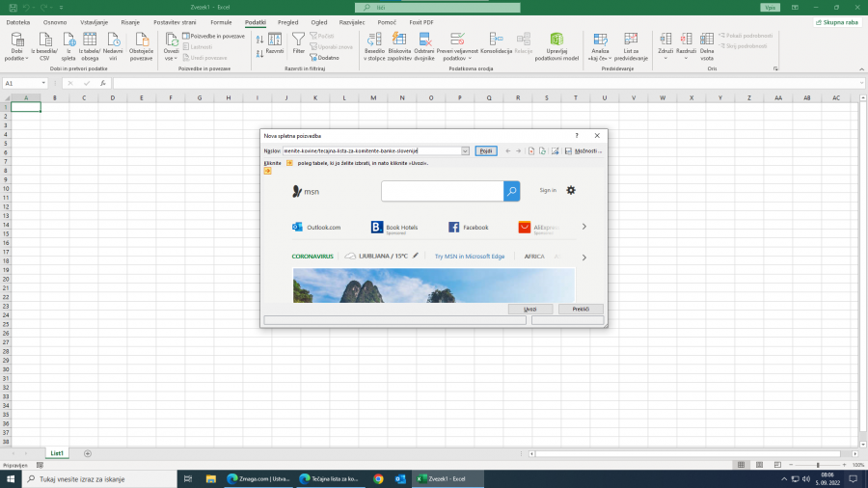This screenshot has height=488, width=868.
Task: Open Chrome from the Windows taskbar
Action: [x=378, y=478]
